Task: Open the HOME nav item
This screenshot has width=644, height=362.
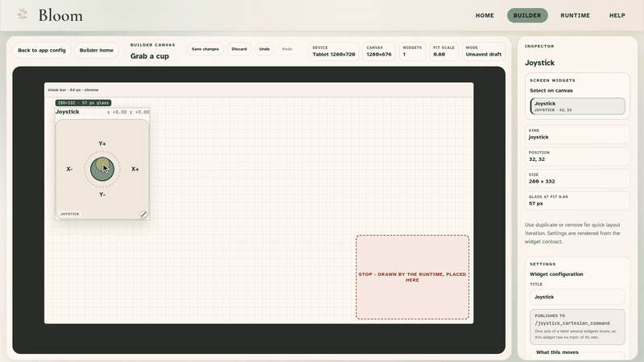Action: (485, 15)
